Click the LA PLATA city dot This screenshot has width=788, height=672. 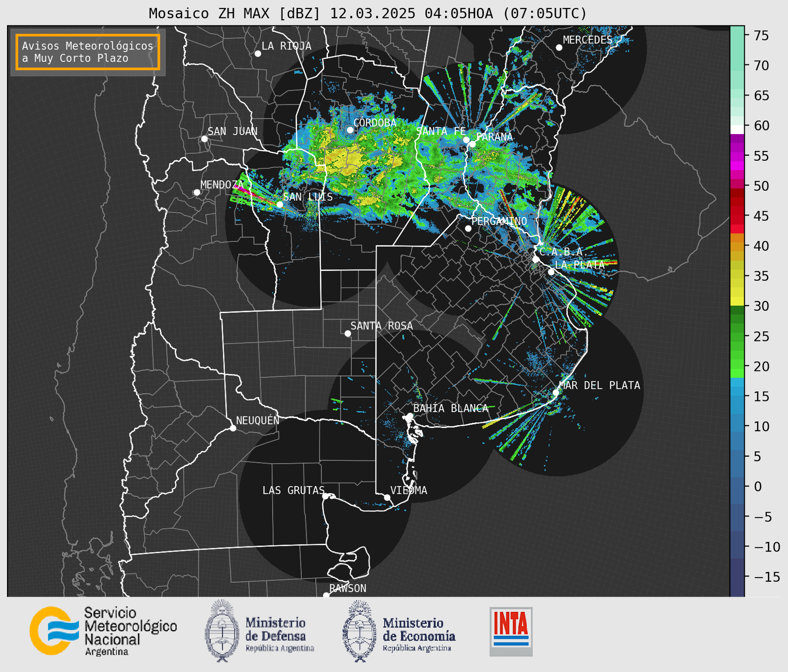pos(551,272)
